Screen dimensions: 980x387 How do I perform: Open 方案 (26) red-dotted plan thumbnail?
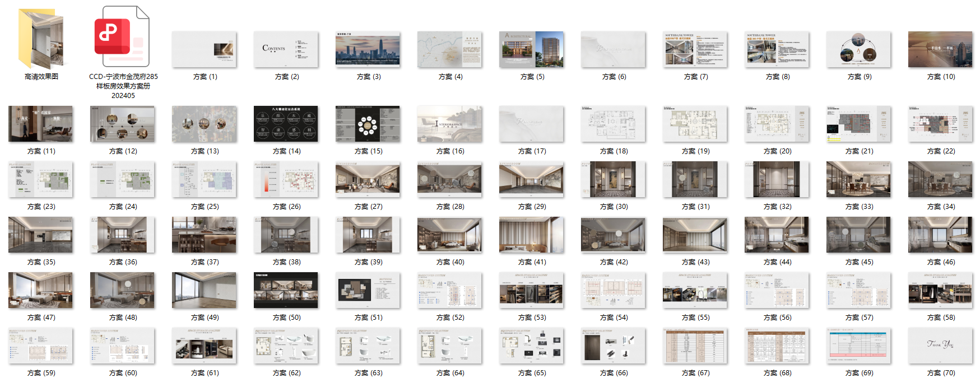(x=286, y=179)
